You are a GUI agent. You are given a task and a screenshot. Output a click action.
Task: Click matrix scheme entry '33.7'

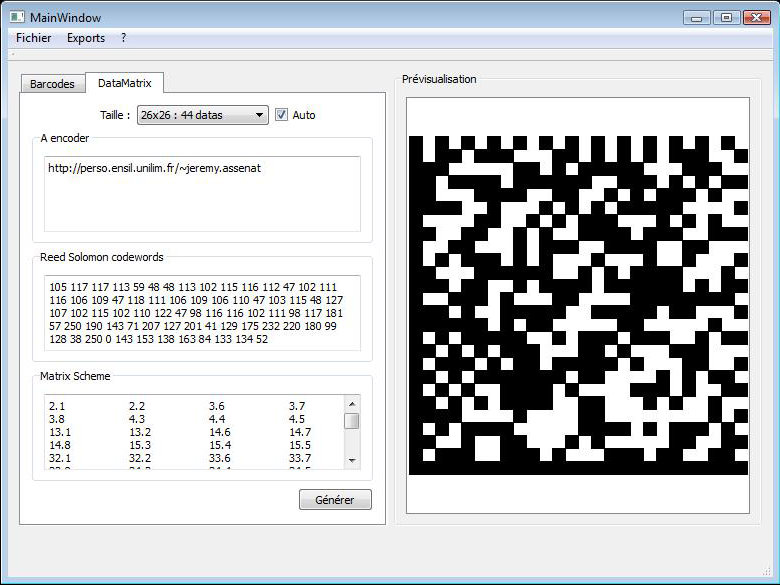click(x=300, y=458)
